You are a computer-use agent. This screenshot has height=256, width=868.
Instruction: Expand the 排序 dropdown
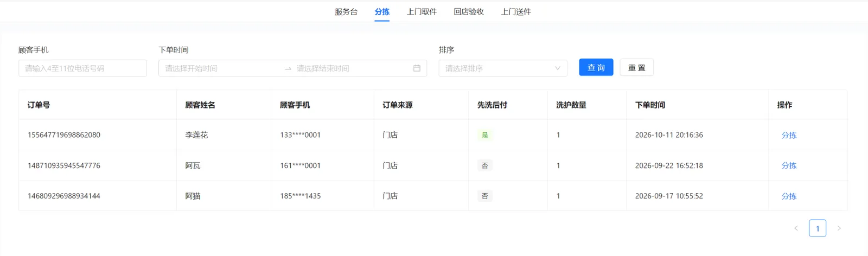pyautogui.click(x=503, y=68)
